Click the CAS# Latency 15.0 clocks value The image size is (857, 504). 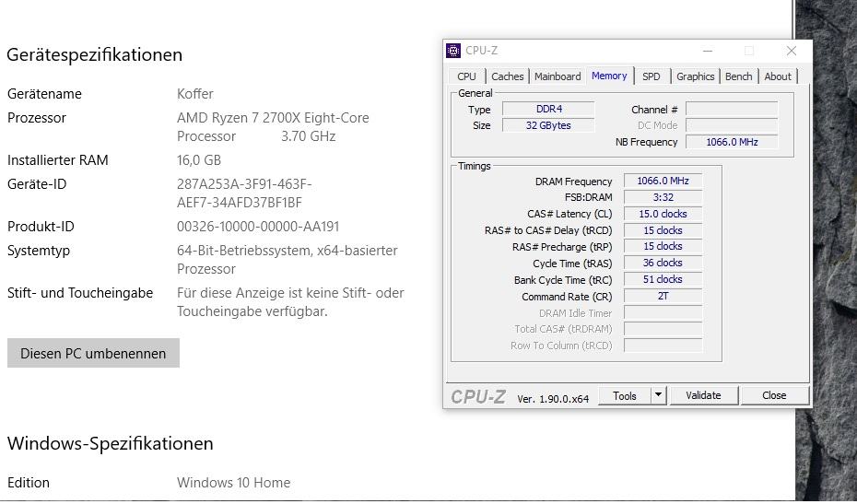tap(663, 214)
